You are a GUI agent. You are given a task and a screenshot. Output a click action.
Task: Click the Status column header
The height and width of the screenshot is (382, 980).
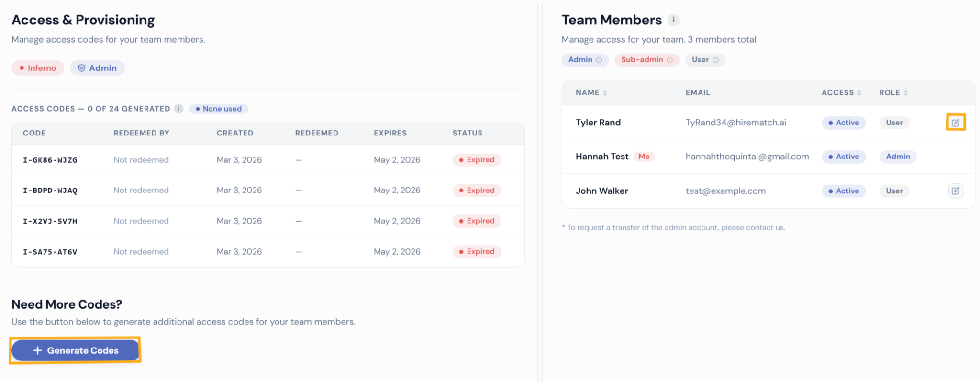pyautogui.click(x=468, y=133)
